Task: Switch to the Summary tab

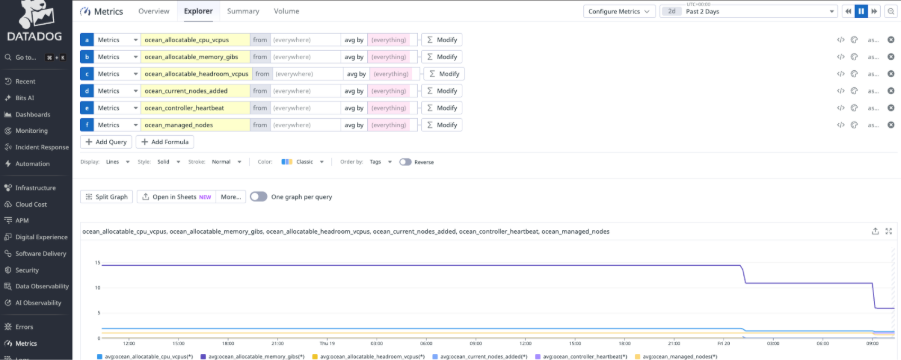Action: (243, 11)
